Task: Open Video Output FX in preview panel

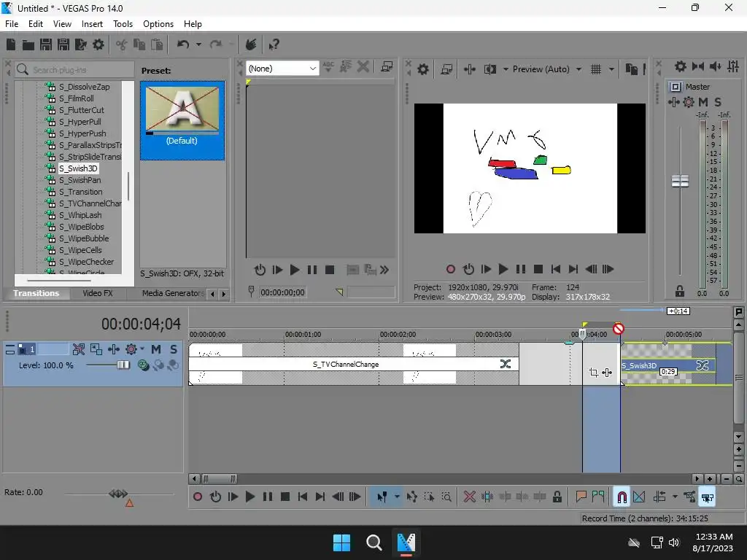Action: [x=469, y=69]
